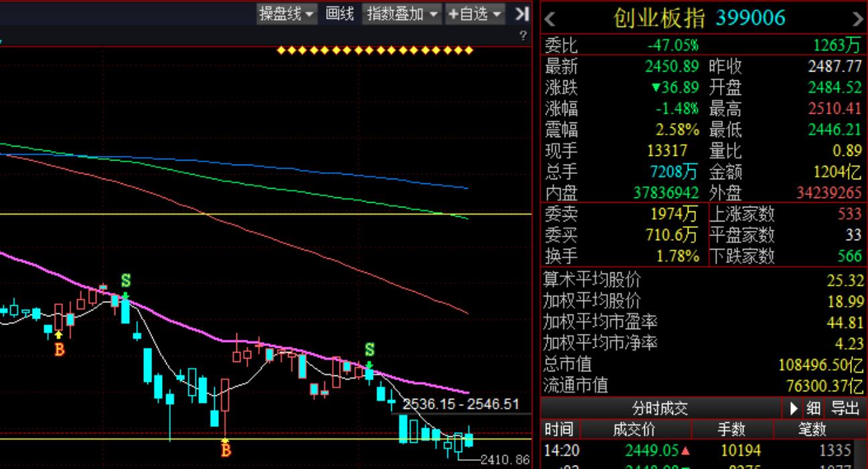Click the 手数 column header
Viewport: 868px width, 469px height.
pos(731,429)
